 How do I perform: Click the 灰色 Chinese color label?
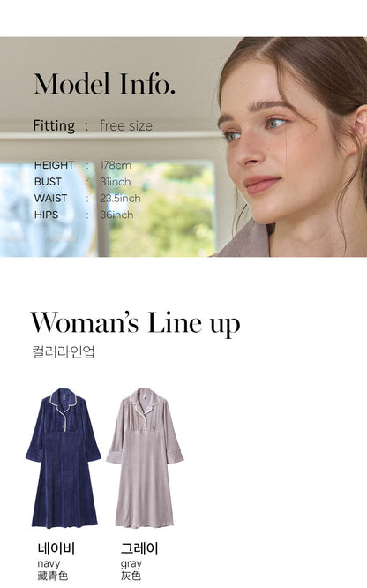[x=131, y=576]
